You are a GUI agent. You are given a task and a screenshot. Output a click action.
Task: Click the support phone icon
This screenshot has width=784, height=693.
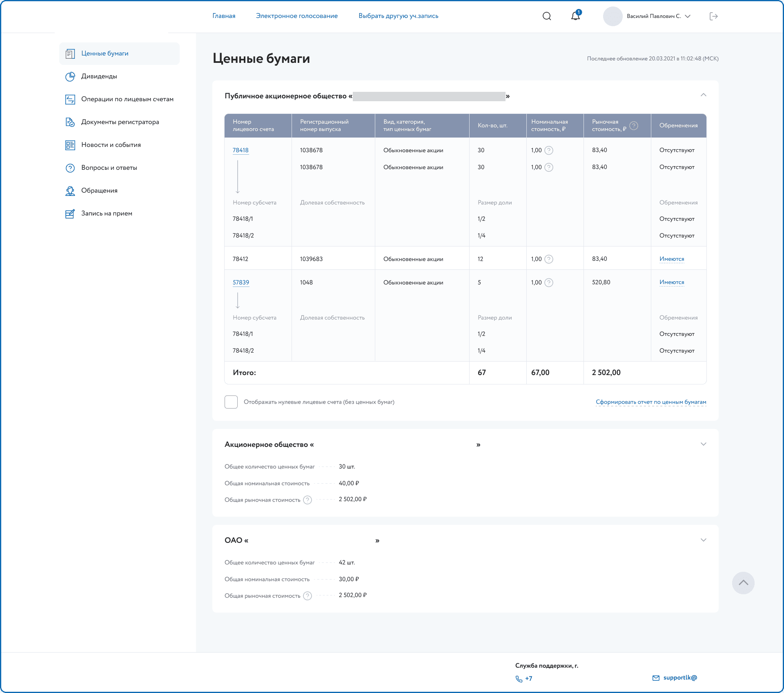coord(519,679)
